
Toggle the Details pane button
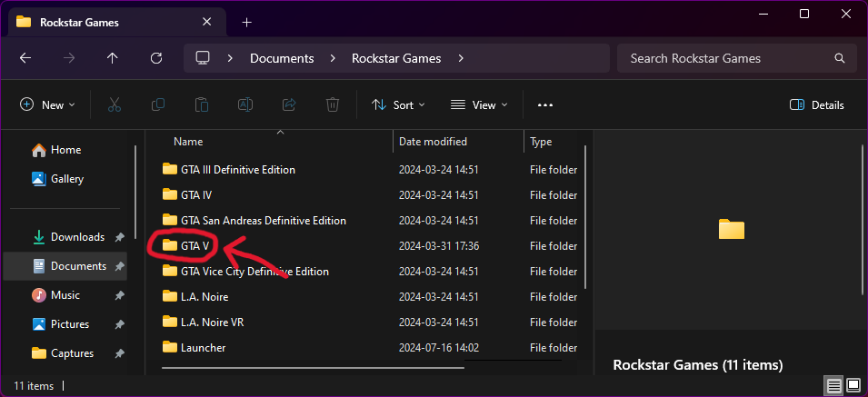(x=817, y=104)
